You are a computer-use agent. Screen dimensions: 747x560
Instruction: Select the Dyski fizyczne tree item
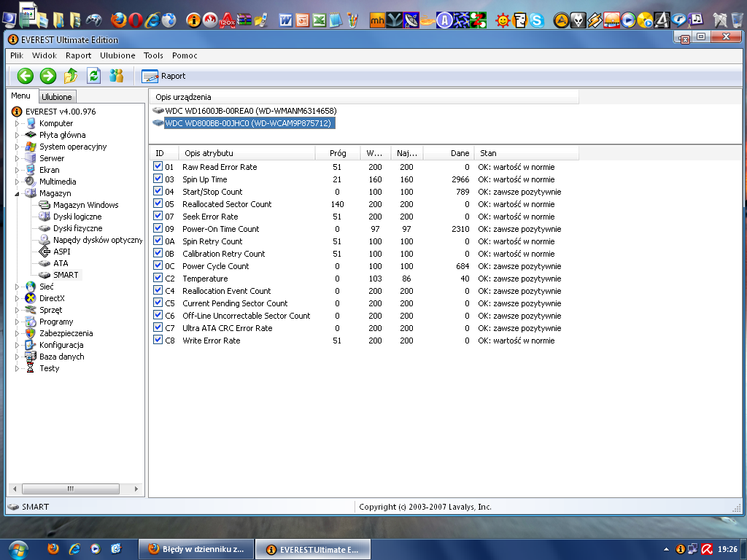(x=77, y=228)
